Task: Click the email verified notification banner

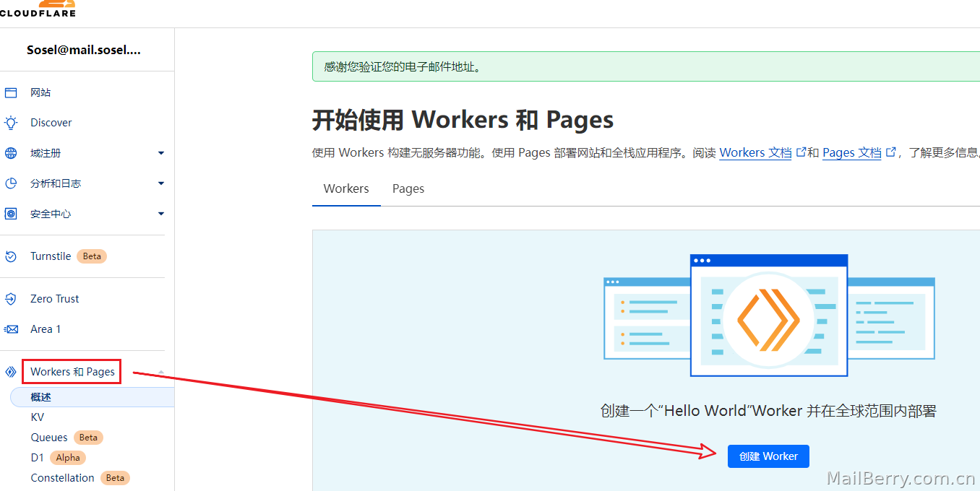Action: (646, 66)
